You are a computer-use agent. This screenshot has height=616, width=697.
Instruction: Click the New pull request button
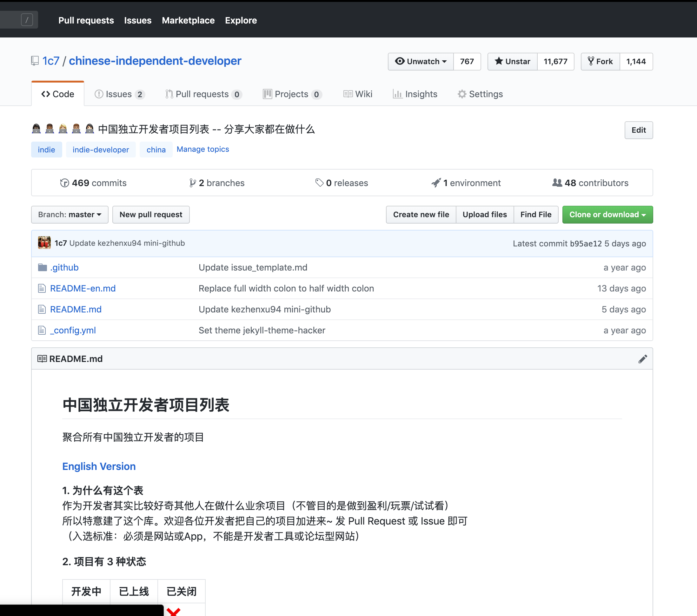(151, 215)
